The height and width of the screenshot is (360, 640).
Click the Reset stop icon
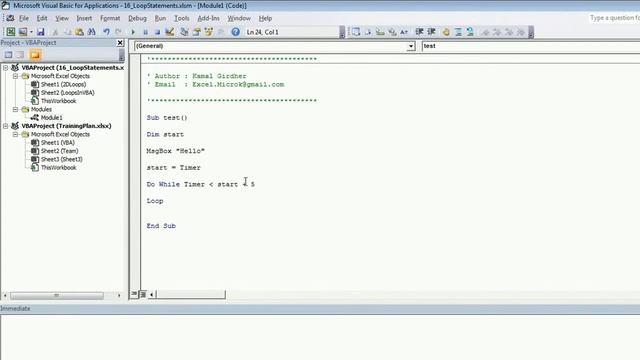tap(157, 32)
